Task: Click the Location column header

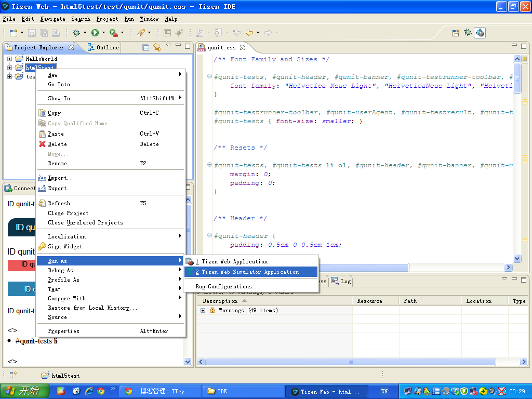Action: [x=485, y=301]
